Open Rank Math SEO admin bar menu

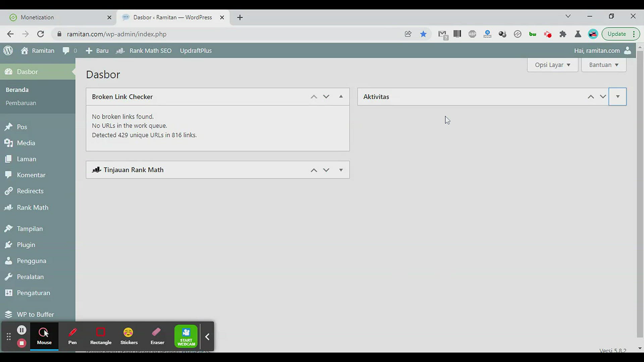(150, 51)
